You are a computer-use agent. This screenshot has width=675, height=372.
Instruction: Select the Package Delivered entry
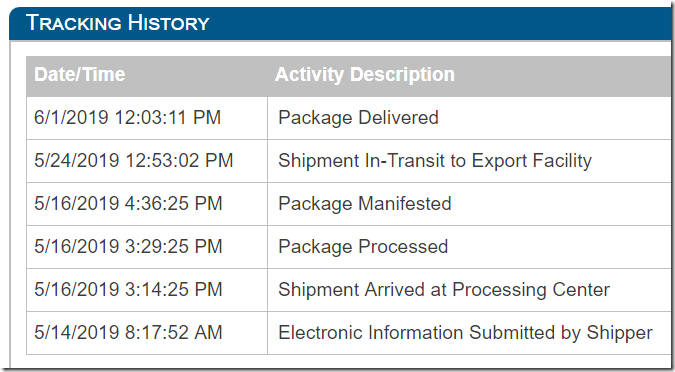coord(358,118)
